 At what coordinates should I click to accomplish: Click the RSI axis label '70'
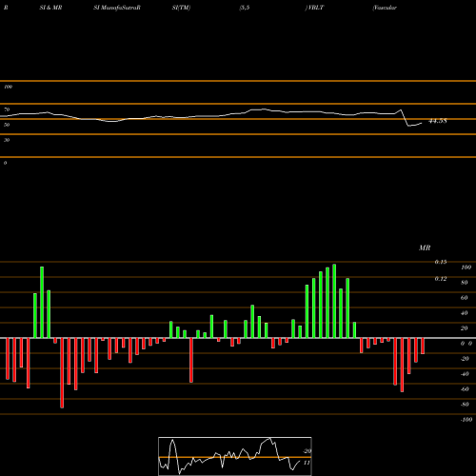tap(7, 109)
